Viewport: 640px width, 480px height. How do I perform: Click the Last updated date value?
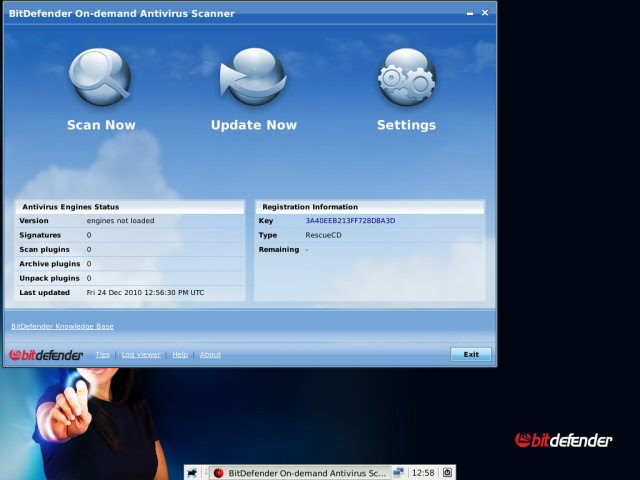coord(145,292)
